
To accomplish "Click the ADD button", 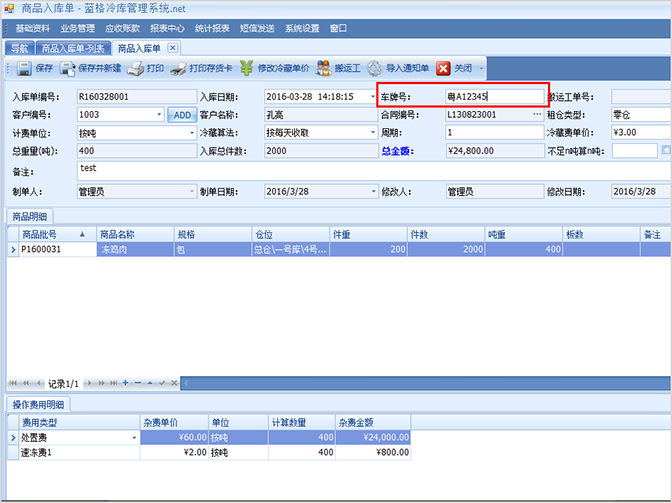I will click(x=182, y=115).
